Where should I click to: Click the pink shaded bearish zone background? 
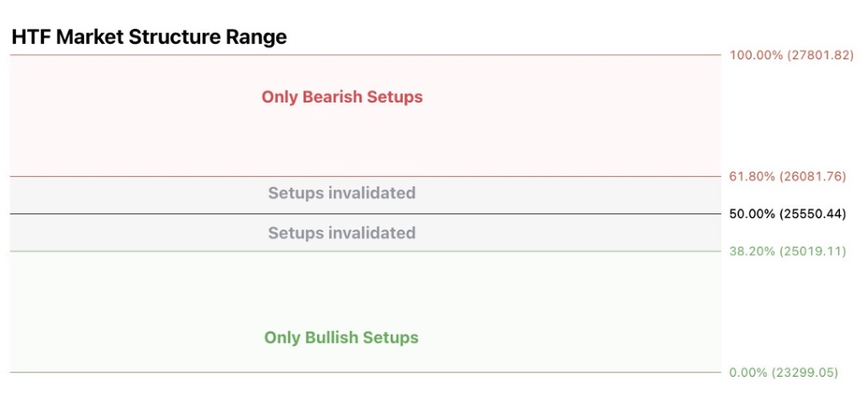point(551,135)
